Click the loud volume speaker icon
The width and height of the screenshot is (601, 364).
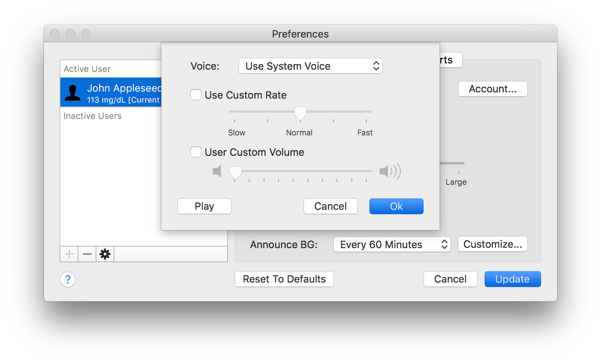(390, 171)
